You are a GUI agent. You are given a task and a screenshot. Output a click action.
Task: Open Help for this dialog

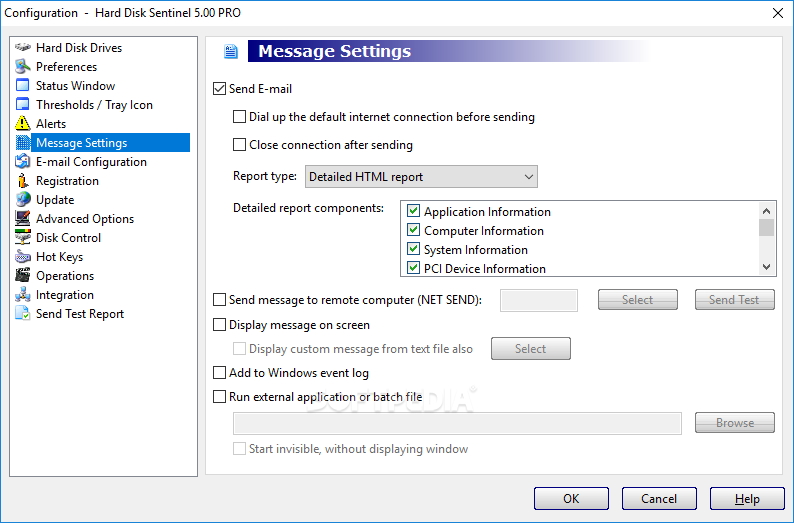[747, 499]
